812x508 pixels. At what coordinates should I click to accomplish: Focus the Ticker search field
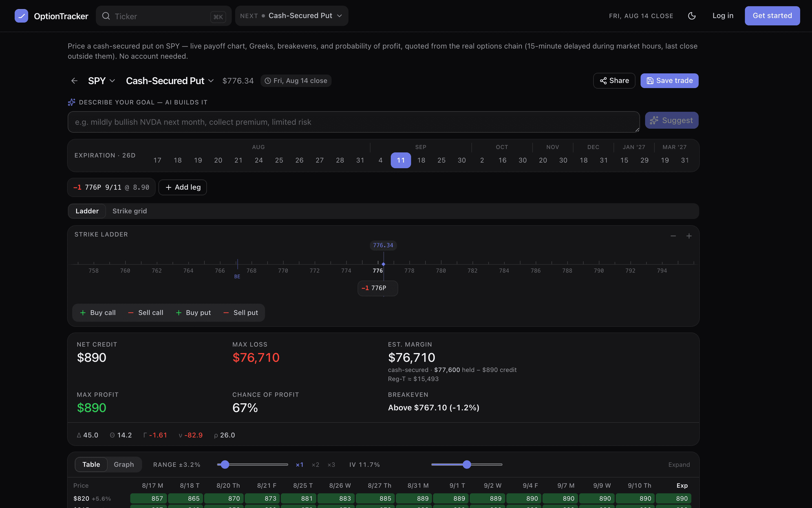click(x=164, y=16)
